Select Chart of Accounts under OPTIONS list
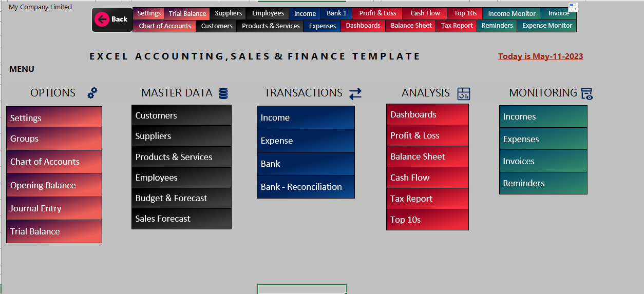The height and width of the screenshot is (294, 644). 54,162
